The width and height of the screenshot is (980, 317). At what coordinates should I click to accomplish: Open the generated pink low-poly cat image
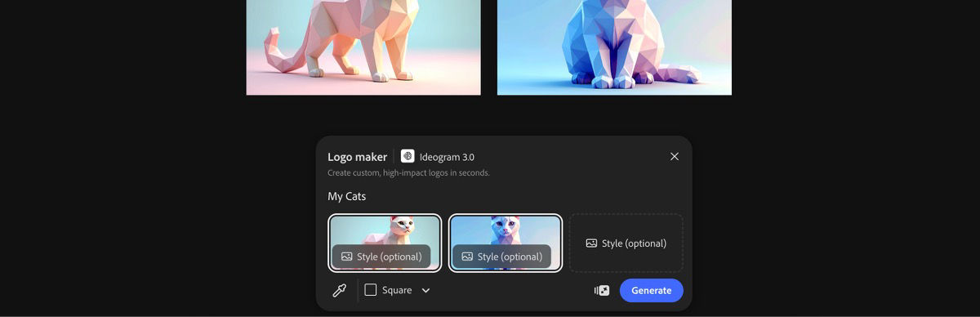tap(363, 47)
